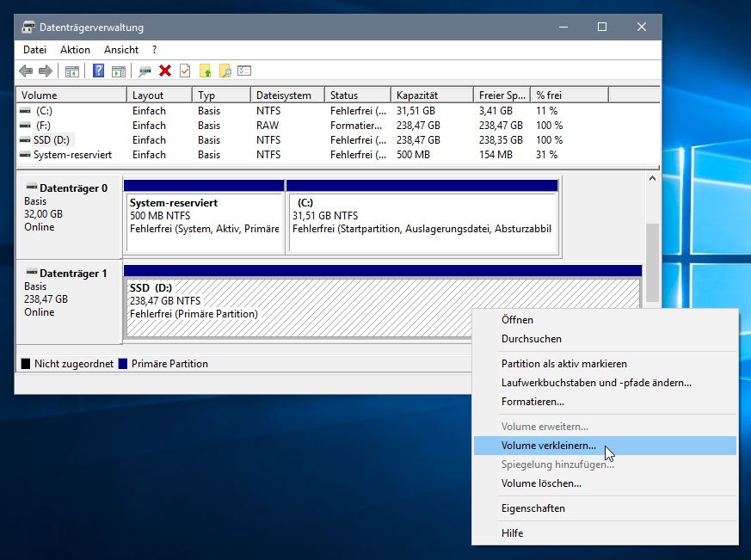This screenshot has height=560, width=751.
Task: Sort by Status column header
Action: coord(358,95)
